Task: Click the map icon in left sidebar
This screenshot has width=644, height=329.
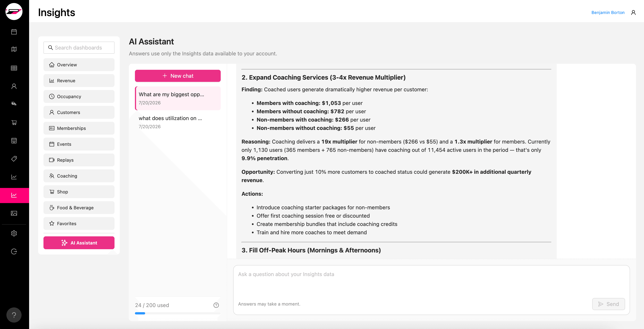Action: coord(14,49)
